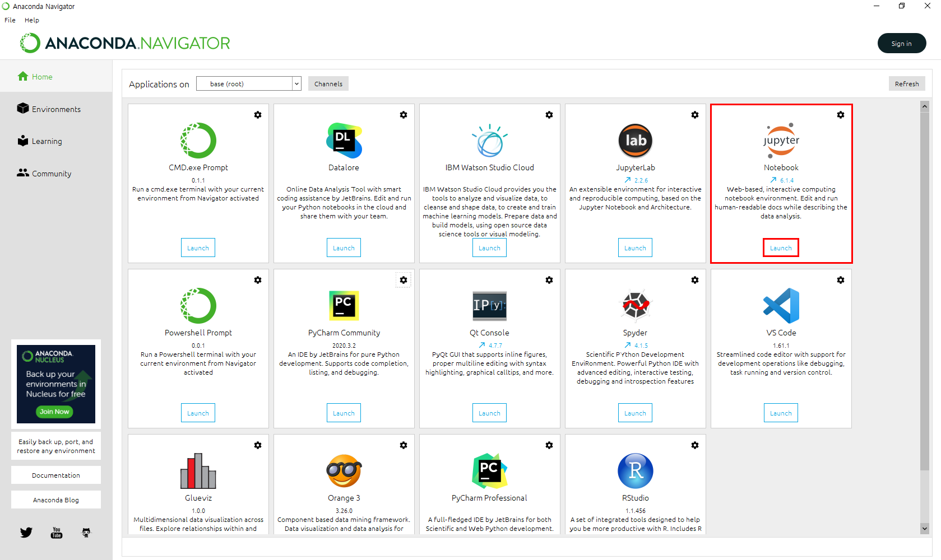Screen dimensions: 941x560
Task: Click Join Now on Nucleus banner
Action: point(54,412)
